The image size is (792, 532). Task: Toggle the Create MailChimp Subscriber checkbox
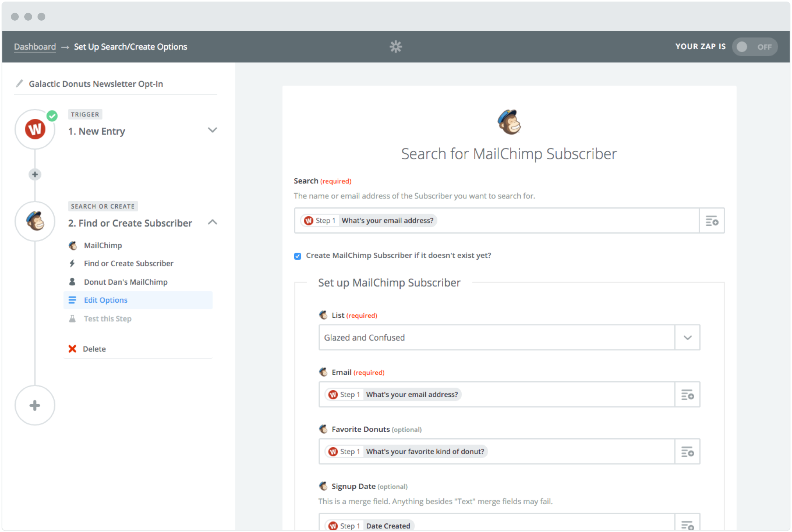click(x=296, y=256)
